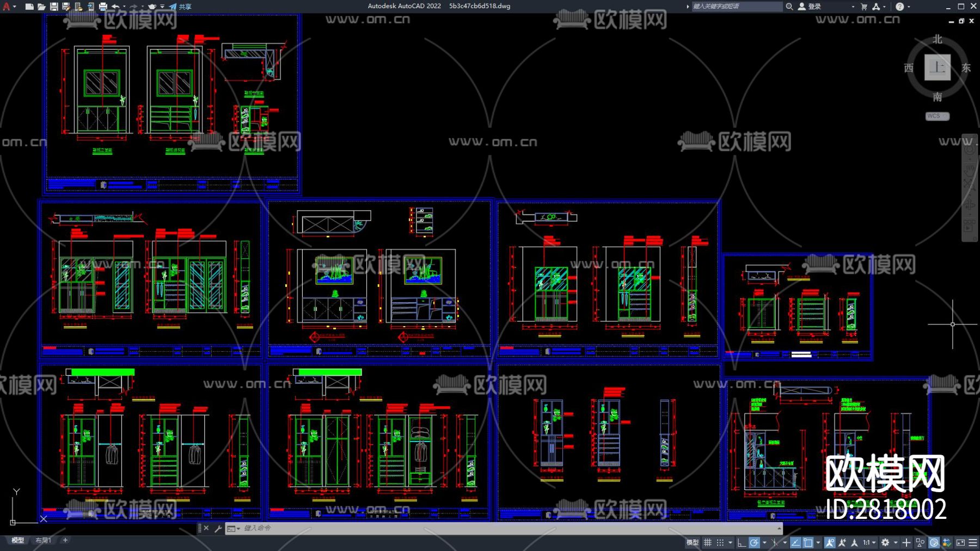980x551 pixels.
Task: Redo the last undone action
Action: [134, 7]
